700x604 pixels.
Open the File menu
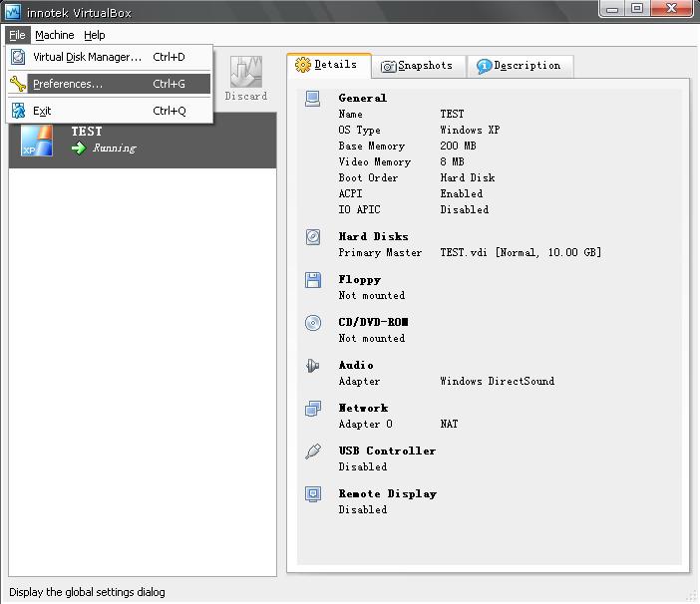pos(17,35)
